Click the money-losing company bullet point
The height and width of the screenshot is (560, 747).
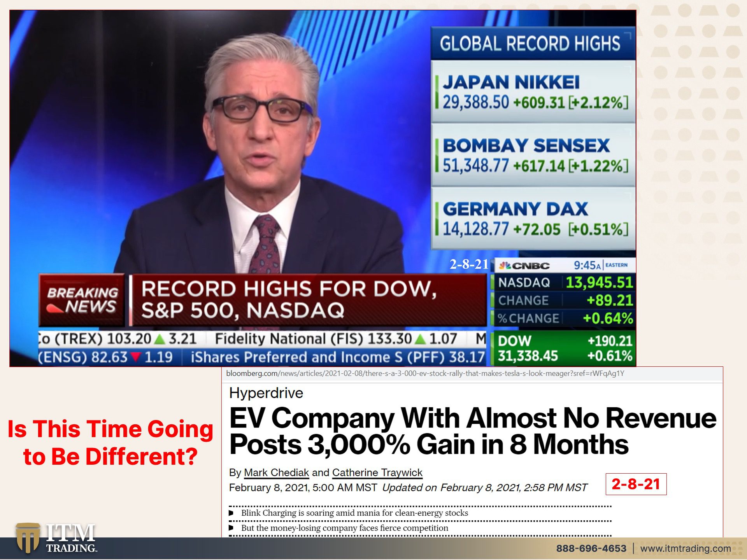[x=345, y=528]
